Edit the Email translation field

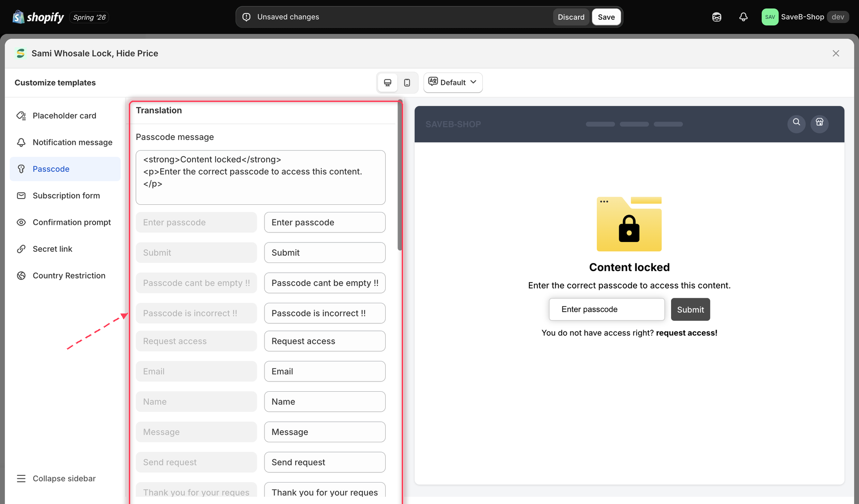point(325,372)
